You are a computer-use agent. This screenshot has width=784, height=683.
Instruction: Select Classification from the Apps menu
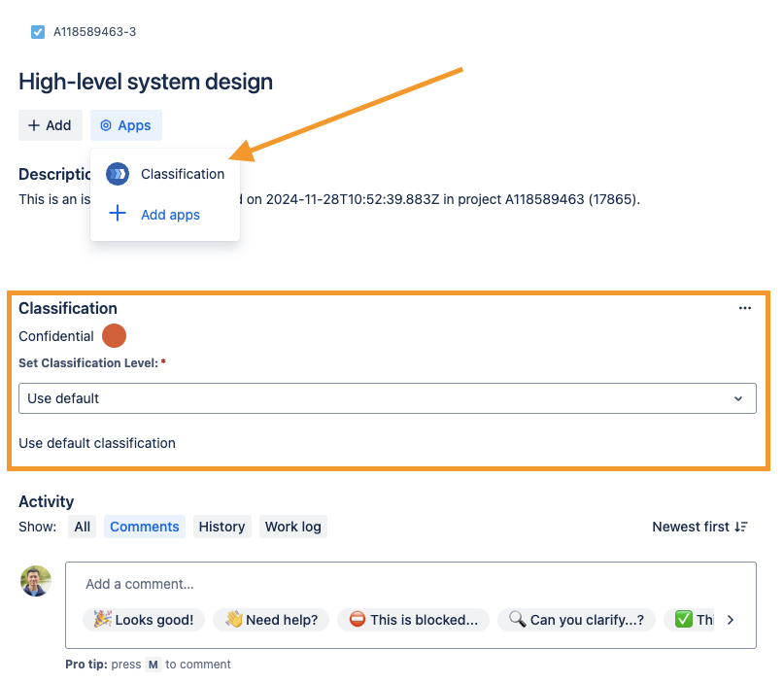182,174
